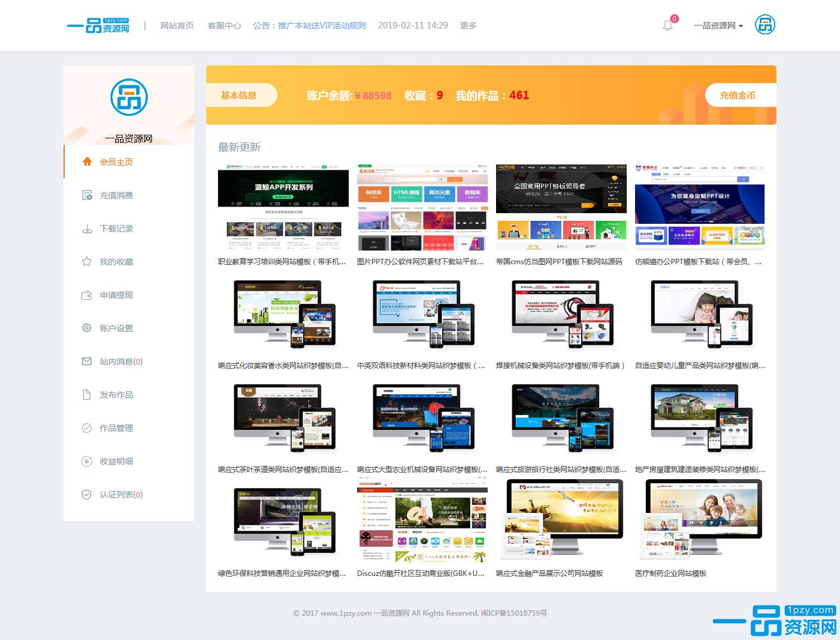This screenshot has width=840, height=640.
Task: Open 发布作品 in the sidebar
Action: click(116, 395)
